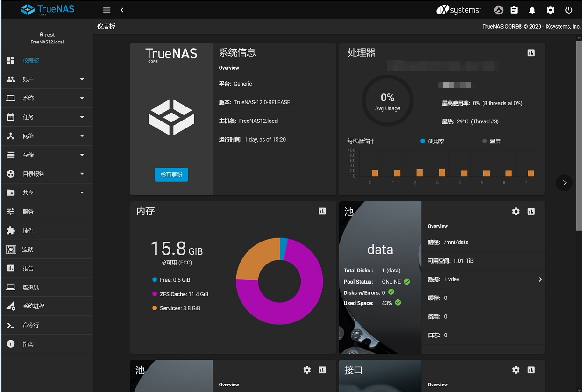Image resolution: width=582 pixels, height=392 pixels.
Task: Click the hottest 29°C thread text
Action: (x=478, y=121)
